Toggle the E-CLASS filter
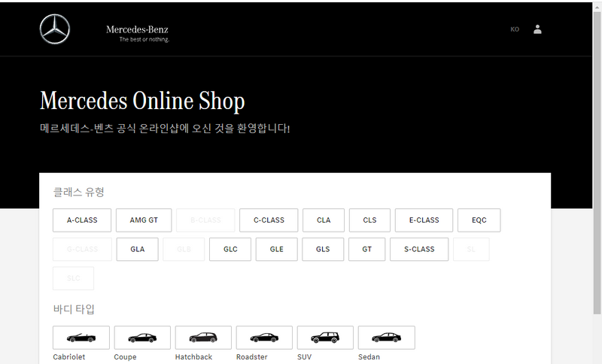The image size is (602, 364). pos(424,220)
